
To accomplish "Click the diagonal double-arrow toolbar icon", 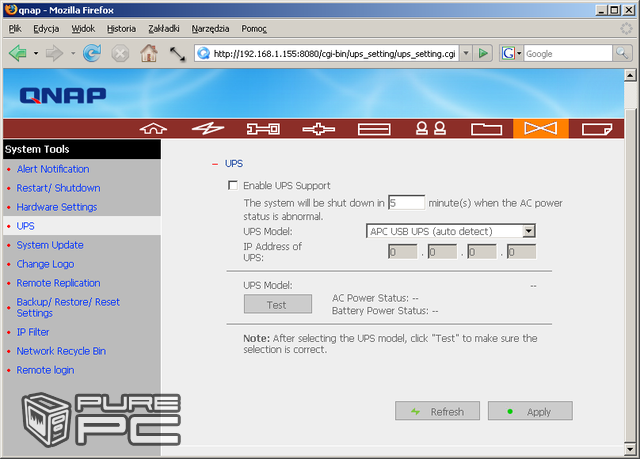I will (177, 54).
